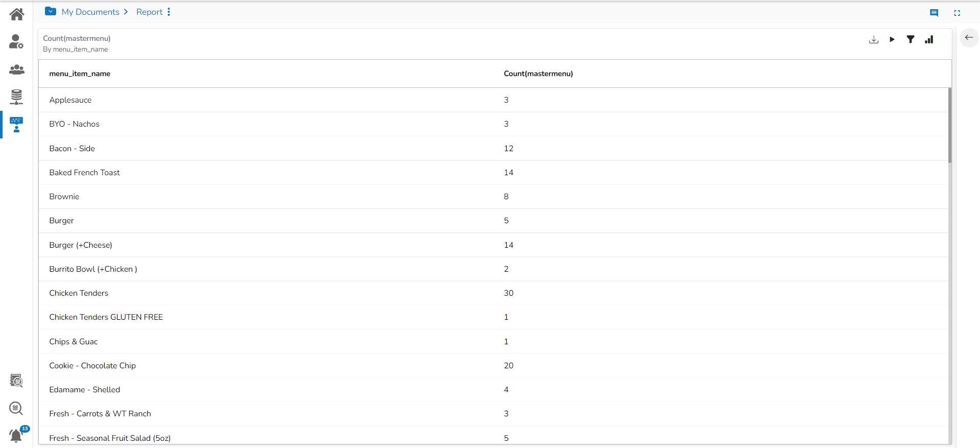Open the Report three-dot options menu

pos(169,12)
